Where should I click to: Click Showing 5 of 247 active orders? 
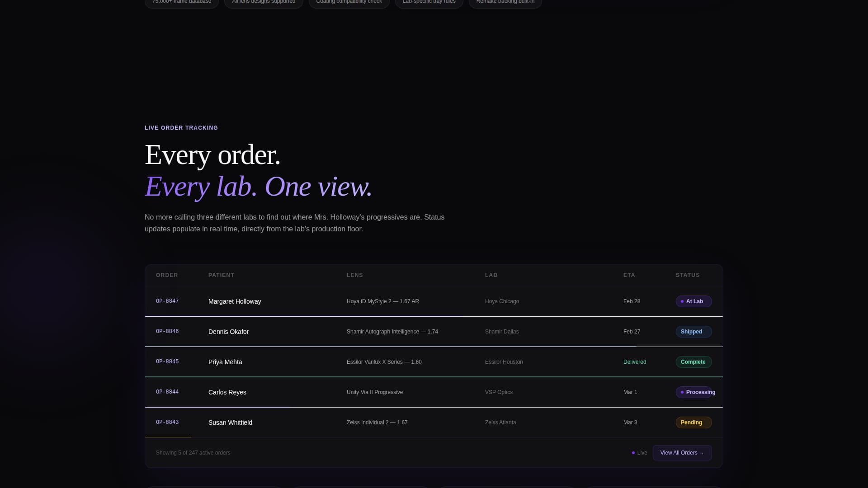(193, 453)
